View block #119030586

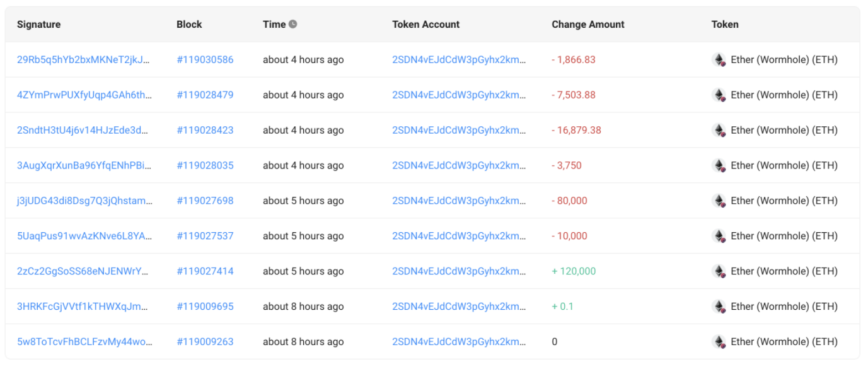(205, 60)
